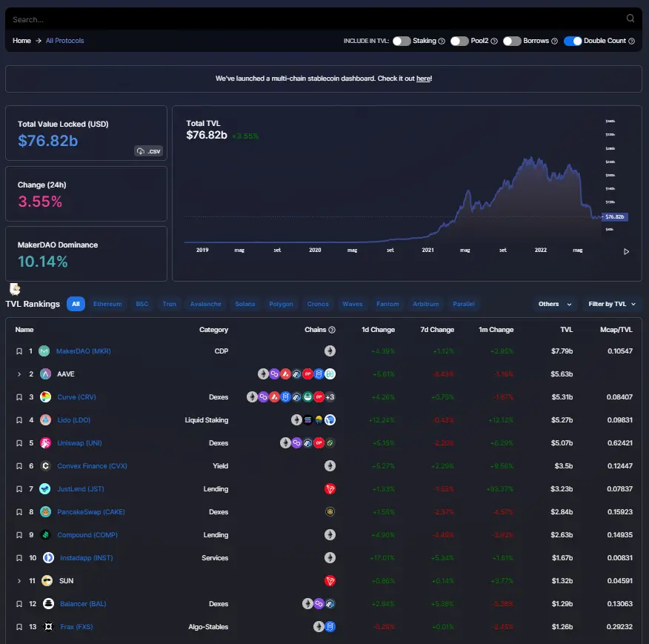The width and height of the screenshot is (649, 644).
Task: Select the All chains tab
Action: (x=76, y=304)
